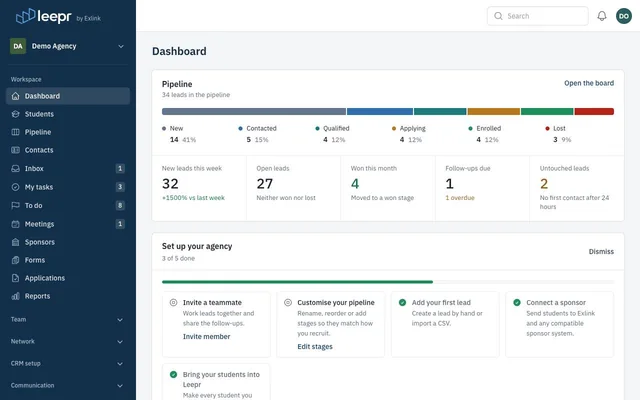Click the red Lost pipeline segment

point(594,111)
